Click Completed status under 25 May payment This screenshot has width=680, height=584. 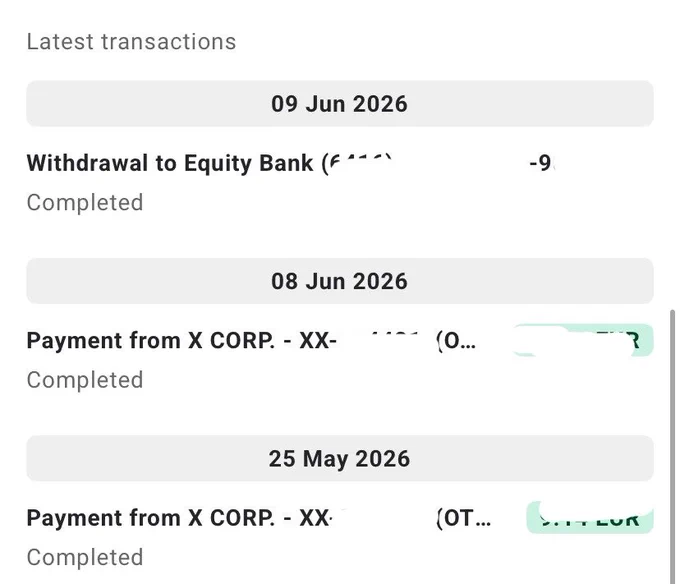point(85,557)
